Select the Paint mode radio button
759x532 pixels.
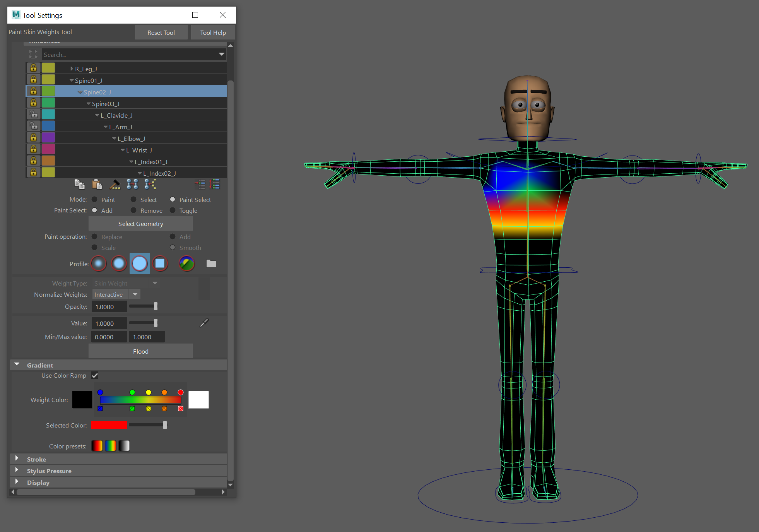coord(94,200)
